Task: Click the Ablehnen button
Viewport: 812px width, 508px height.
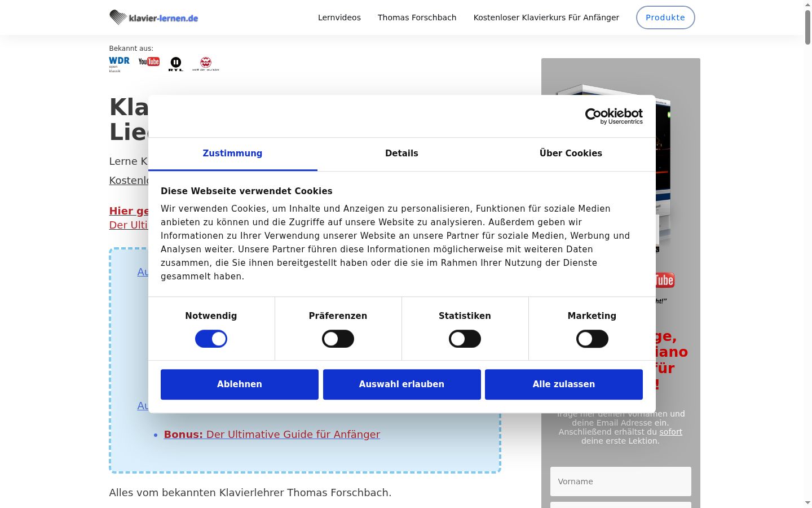Action: point(240,384)
